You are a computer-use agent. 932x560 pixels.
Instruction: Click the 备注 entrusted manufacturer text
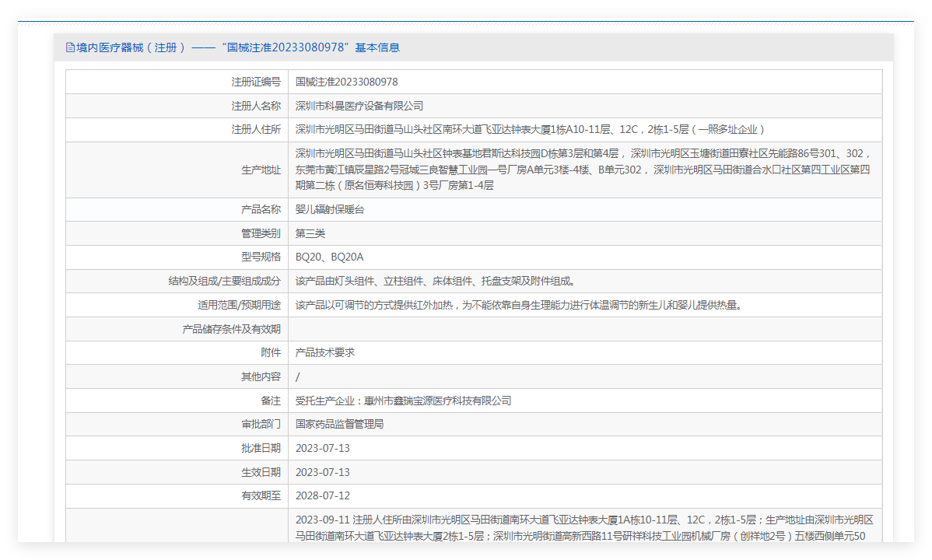[x=403, y=401]
